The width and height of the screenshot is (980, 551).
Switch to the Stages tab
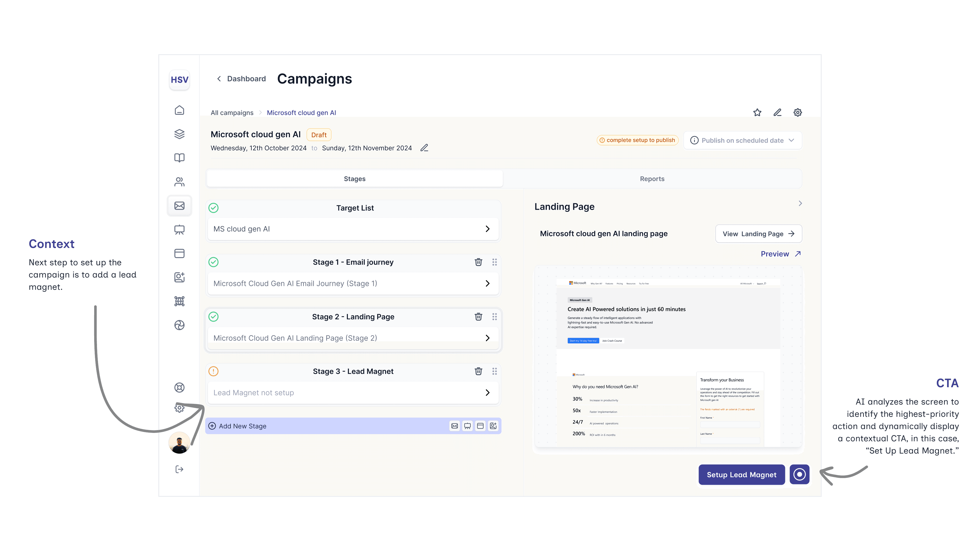354,179
